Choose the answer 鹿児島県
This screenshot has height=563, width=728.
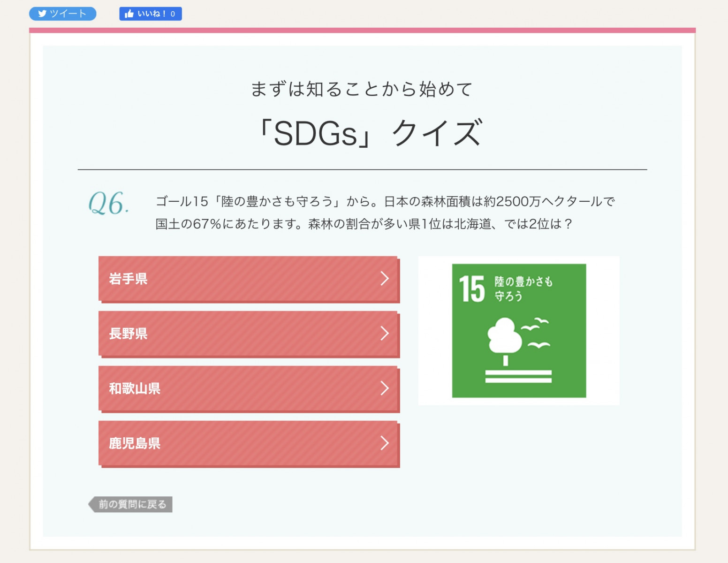(x=249, y=443)
